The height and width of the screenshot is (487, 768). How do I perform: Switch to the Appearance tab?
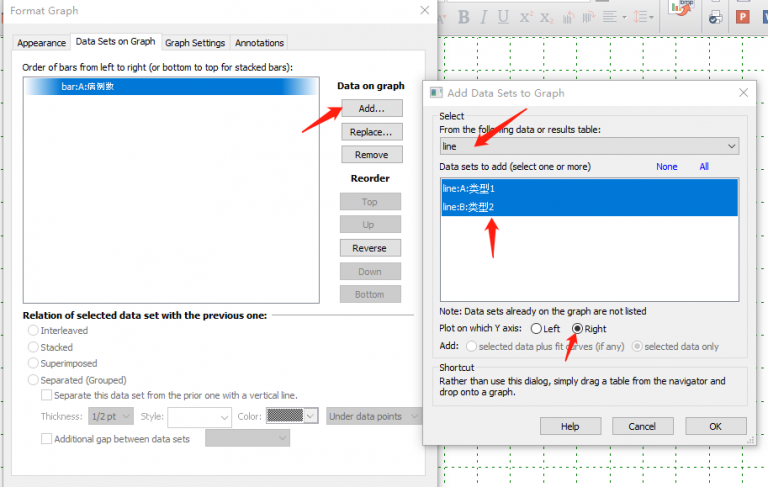(x=41, y=42)
